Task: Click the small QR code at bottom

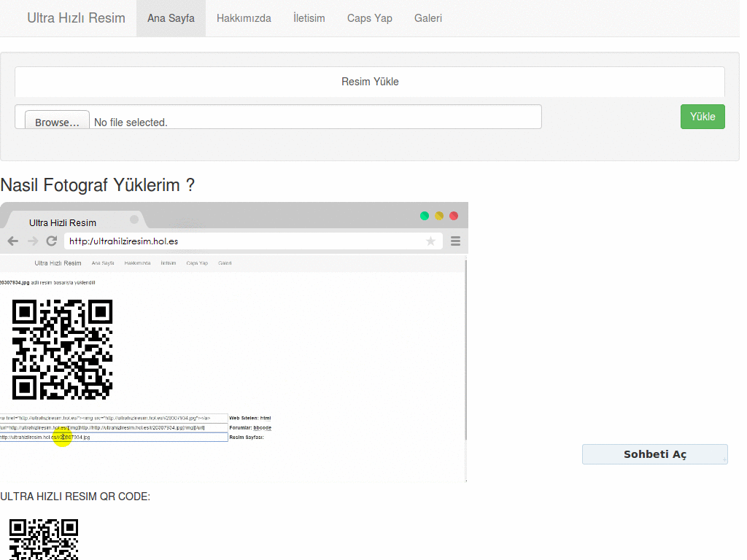Action: tap(44, 539)
